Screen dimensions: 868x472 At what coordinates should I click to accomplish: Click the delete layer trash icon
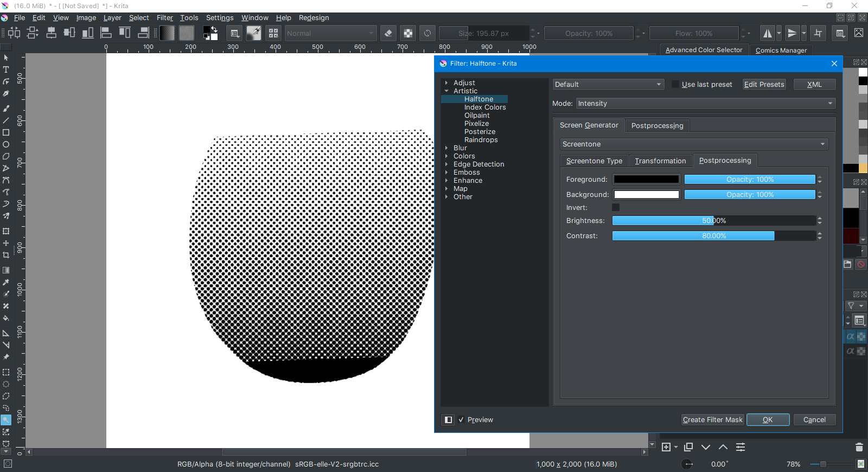tap(859, 447)
